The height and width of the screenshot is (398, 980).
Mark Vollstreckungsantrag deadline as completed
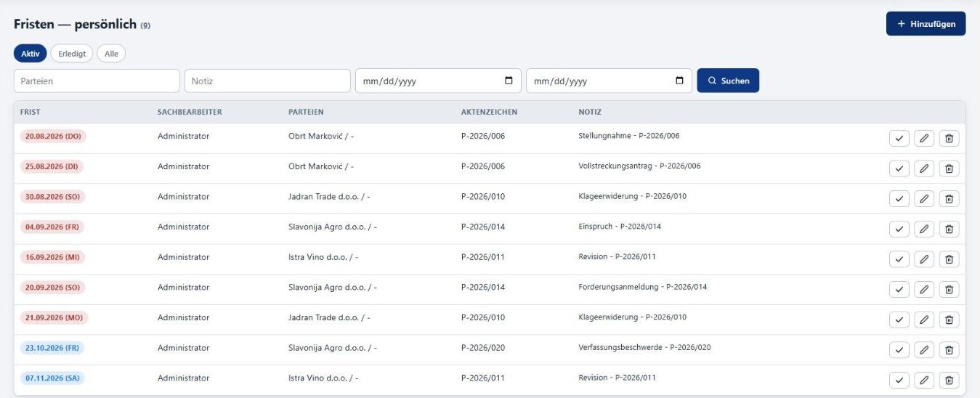[899, 168]
